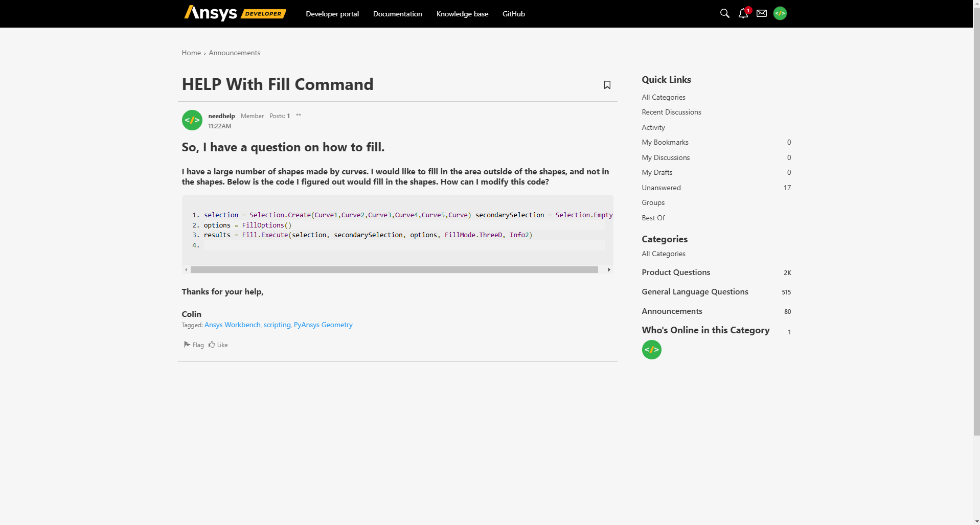Open the Knowledge base menu item
980x525 pixels.
click(462, 14)
